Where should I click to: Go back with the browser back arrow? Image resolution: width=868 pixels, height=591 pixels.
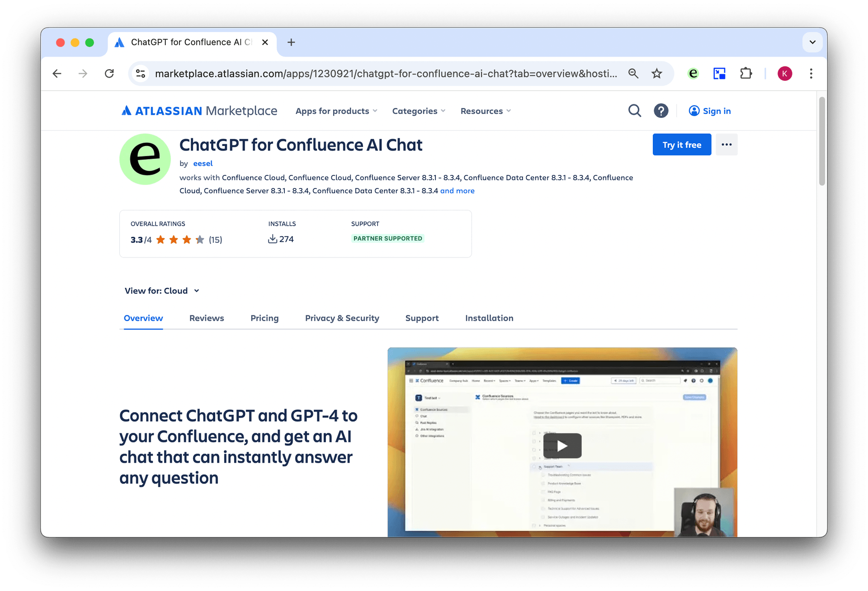point(57,74)
